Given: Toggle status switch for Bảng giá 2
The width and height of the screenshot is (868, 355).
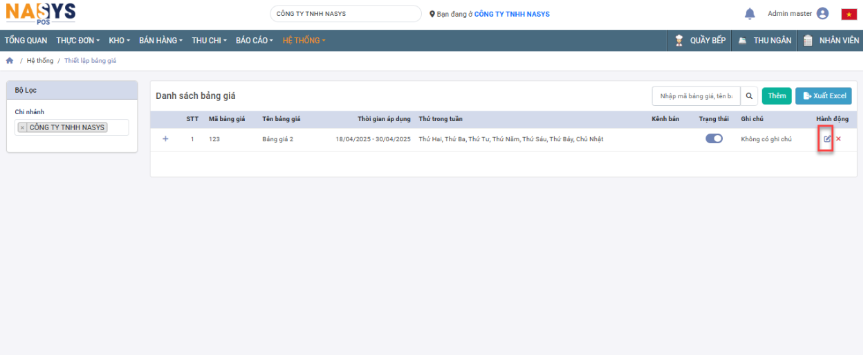Looking at the screenshot, I should click(714, 138).
